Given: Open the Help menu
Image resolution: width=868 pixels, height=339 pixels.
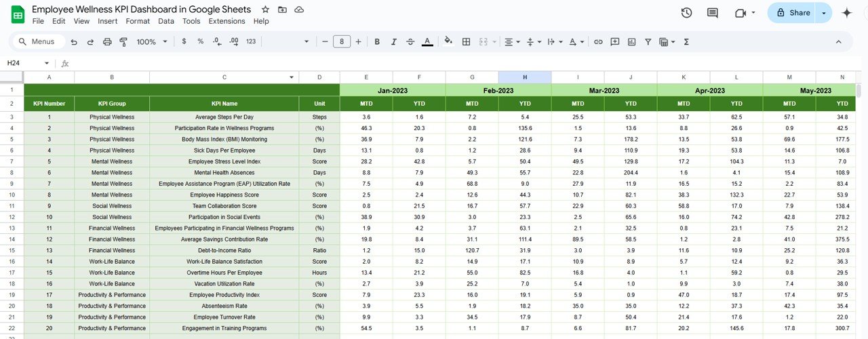Looking at the screenshot, I should pos(261,21).
